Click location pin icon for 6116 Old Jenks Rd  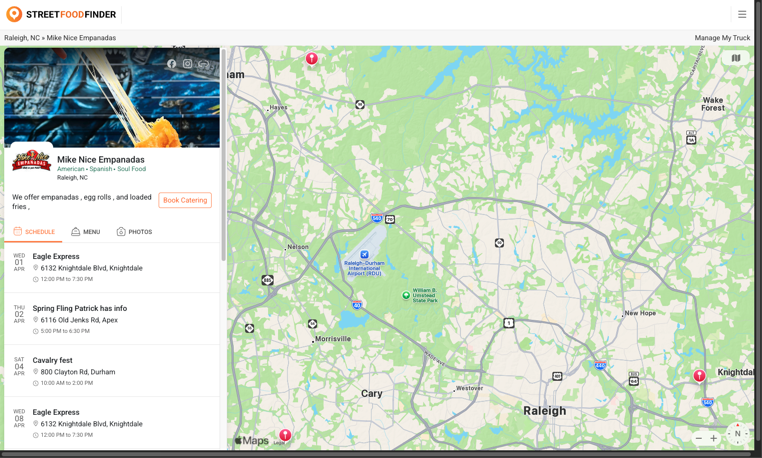pyautogui.click(x=35, y=319)
